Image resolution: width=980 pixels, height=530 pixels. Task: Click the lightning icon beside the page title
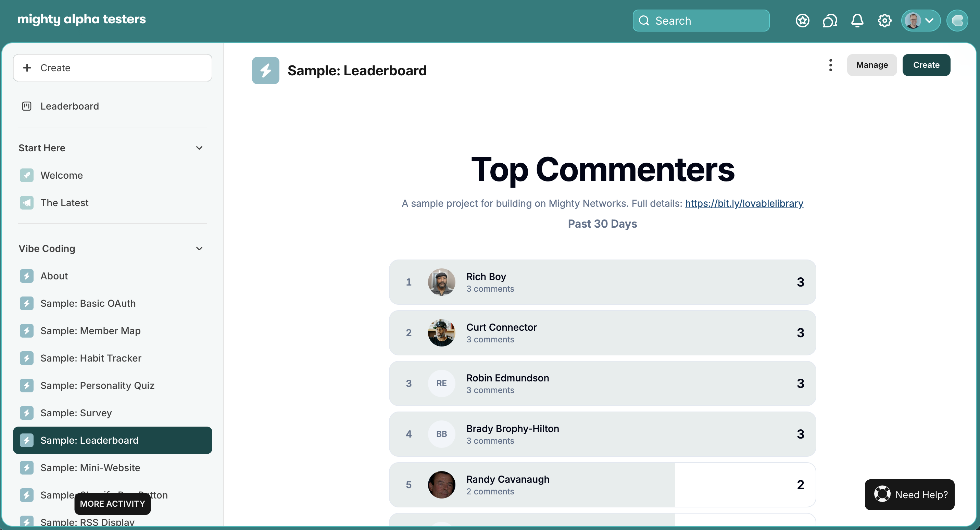pos(265,71)
